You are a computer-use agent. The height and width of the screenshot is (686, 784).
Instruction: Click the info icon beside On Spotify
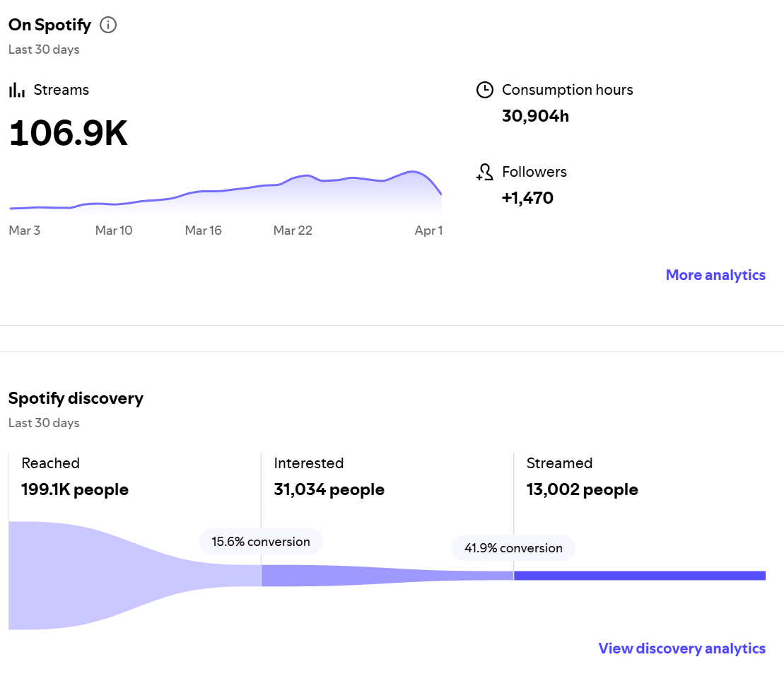(108, 25)
